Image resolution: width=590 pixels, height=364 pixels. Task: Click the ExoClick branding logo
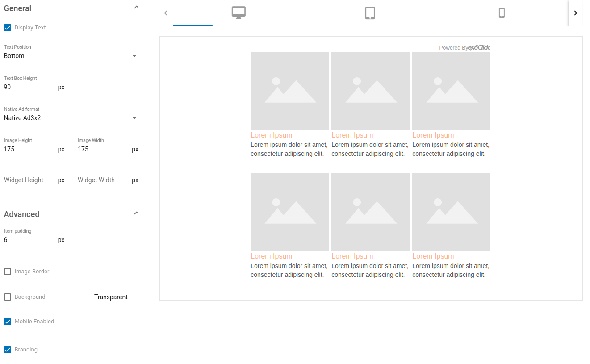point(479,47)
